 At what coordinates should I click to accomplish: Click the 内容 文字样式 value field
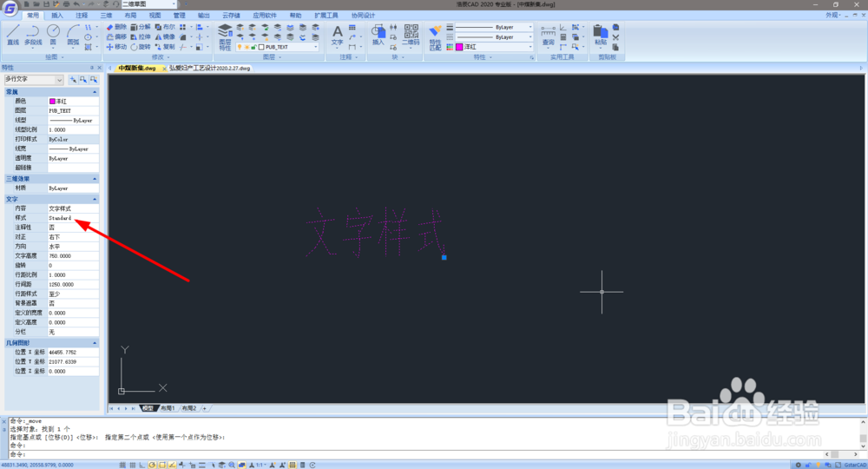[73, 208]
